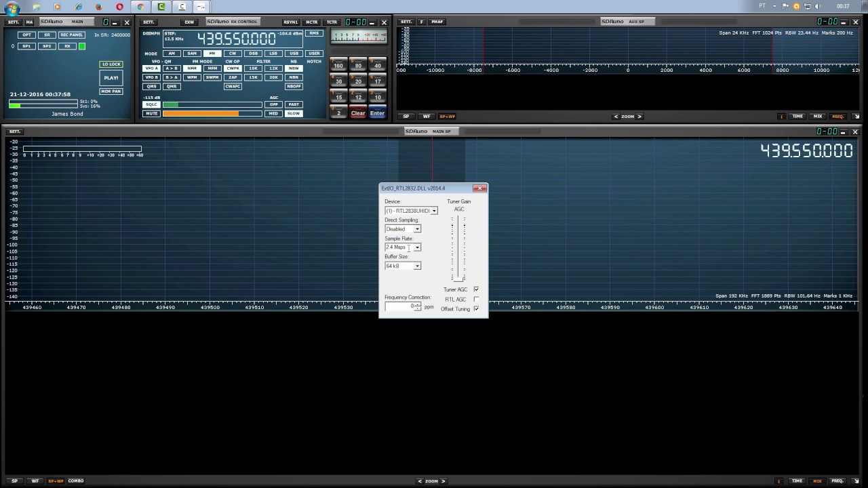Select AM mode
This screenshot has width=868, height=488.
tap(172, 54)
